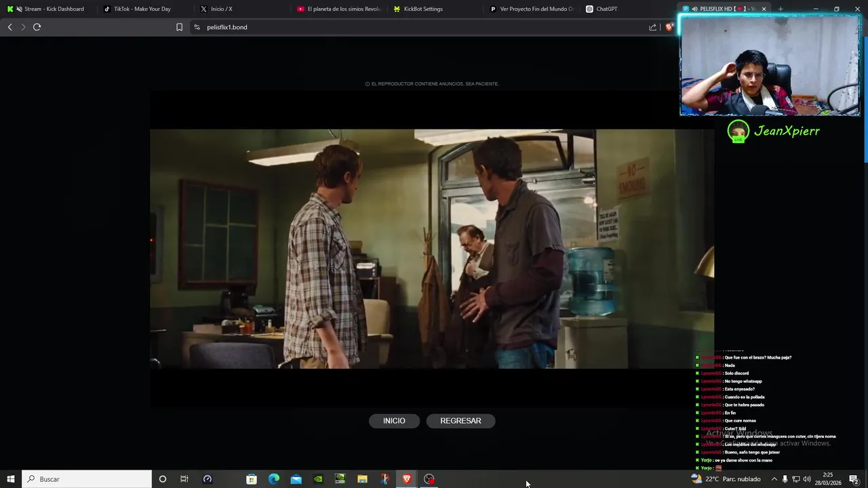Click 'EL REPRODUCTOR CONTIENE ANUNCIOS' notice text
The height and width of the screenshot is (488, 868).
pos(432,84)
